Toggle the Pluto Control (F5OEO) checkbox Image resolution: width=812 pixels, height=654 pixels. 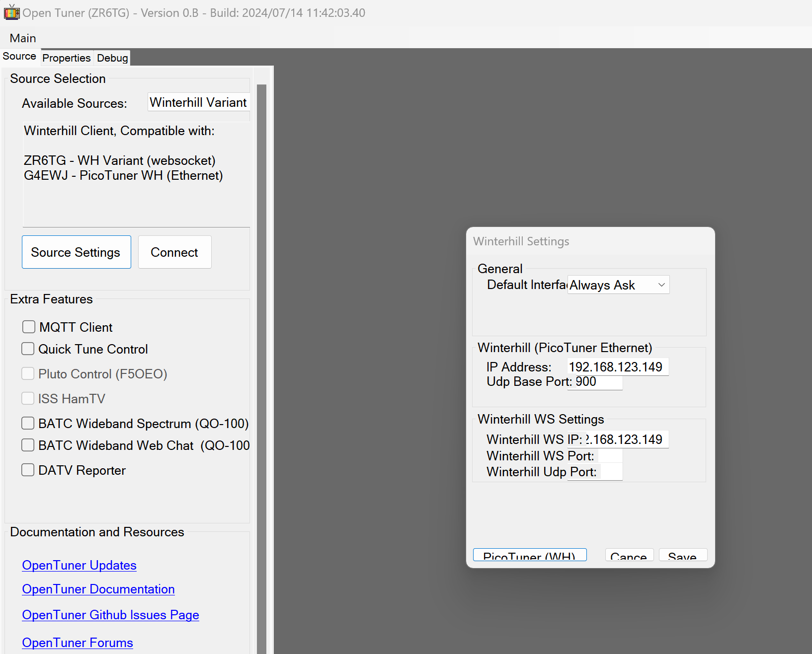(28, 373)
